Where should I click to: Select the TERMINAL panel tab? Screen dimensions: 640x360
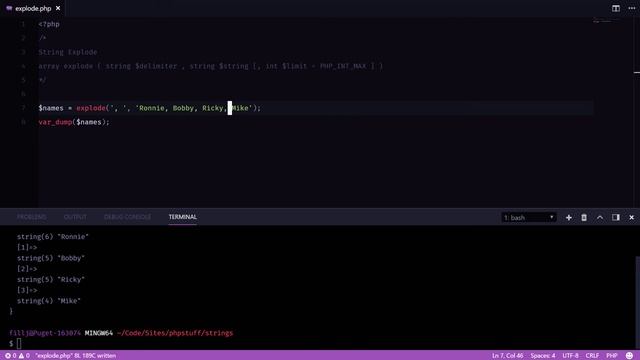[x=182, y=217]
